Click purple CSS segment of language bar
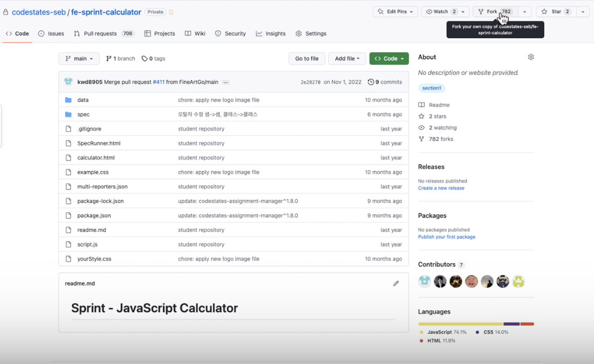This screenshot has width=594, height=364. pyautogui.click(x=511, y=324)
